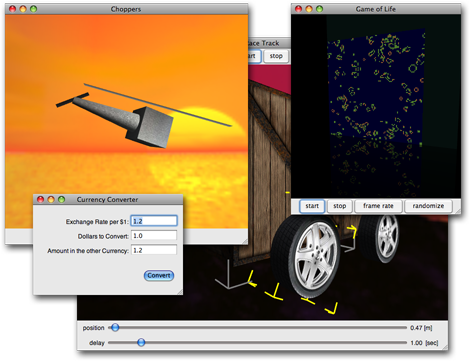Click the Exchange Rate per $1 field
The image size is (470, 361).
pyautogui.click(x=154, y=221)
